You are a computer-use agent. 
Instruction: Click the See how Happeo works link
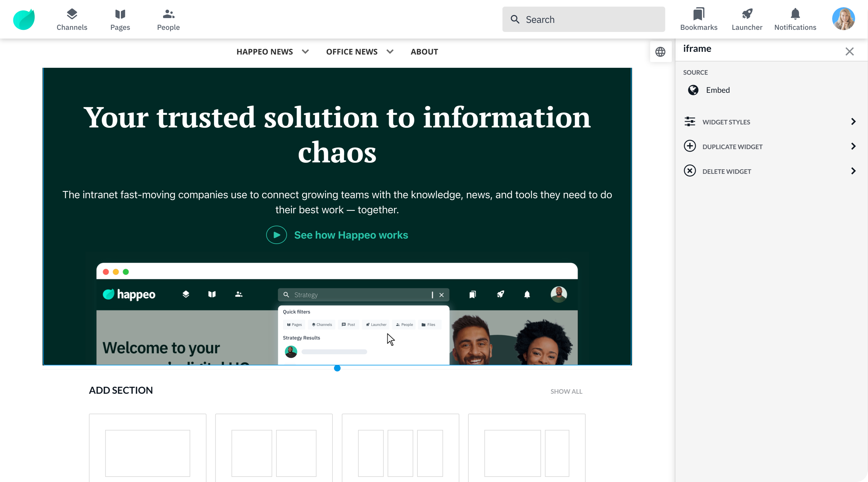[x=351, y=235]
